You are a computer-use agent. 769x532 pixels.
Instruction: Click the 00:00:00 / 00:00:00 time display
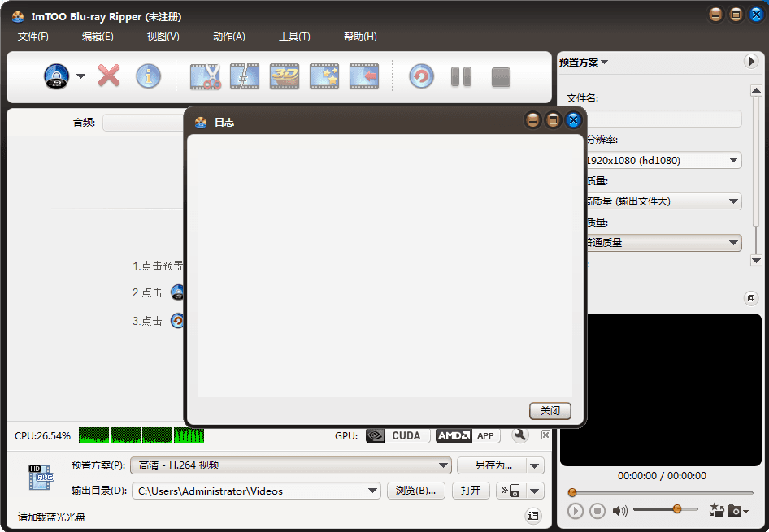[x=662, y=476]
